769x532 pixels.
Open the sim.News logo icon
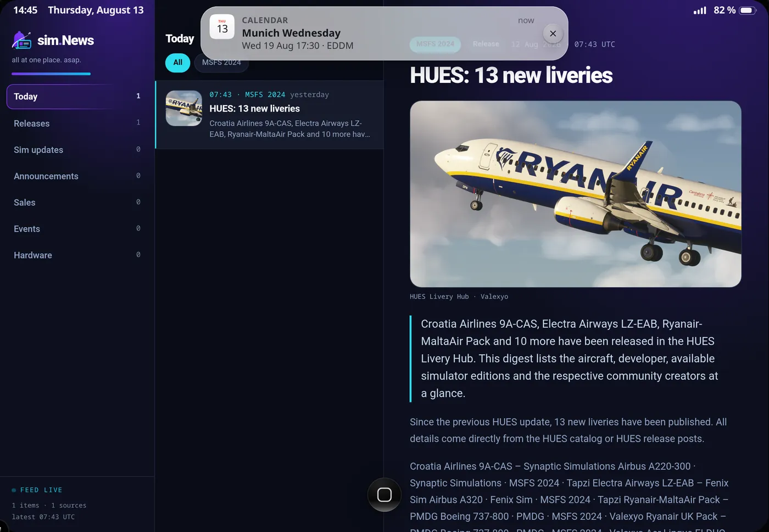coord(22,40)
